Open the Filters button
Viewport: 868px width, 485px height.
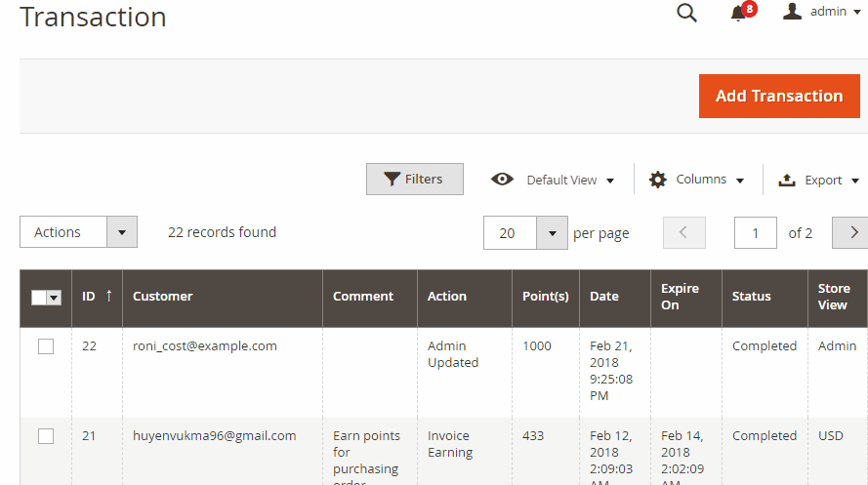pyautogui.click(x=415, y=180)
